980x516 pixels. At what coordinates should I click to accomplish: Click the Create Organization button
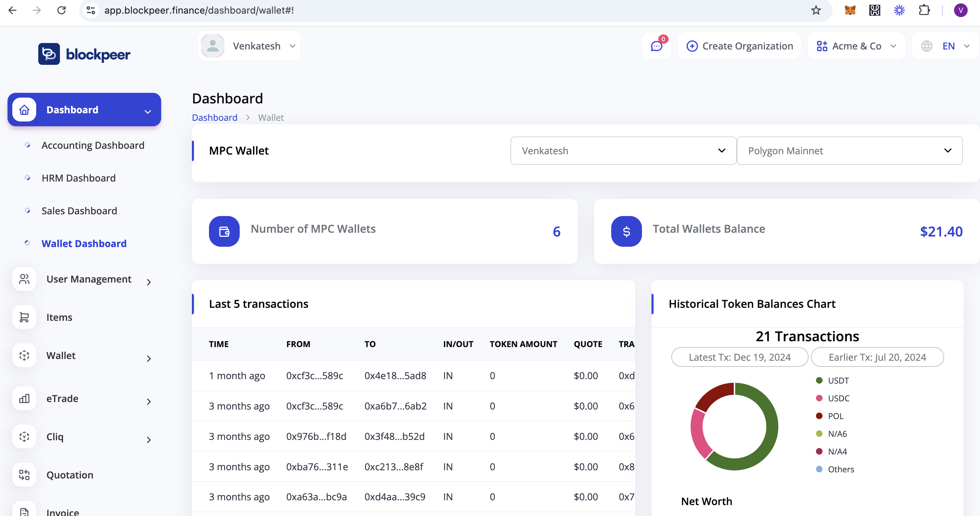point(739,46)
